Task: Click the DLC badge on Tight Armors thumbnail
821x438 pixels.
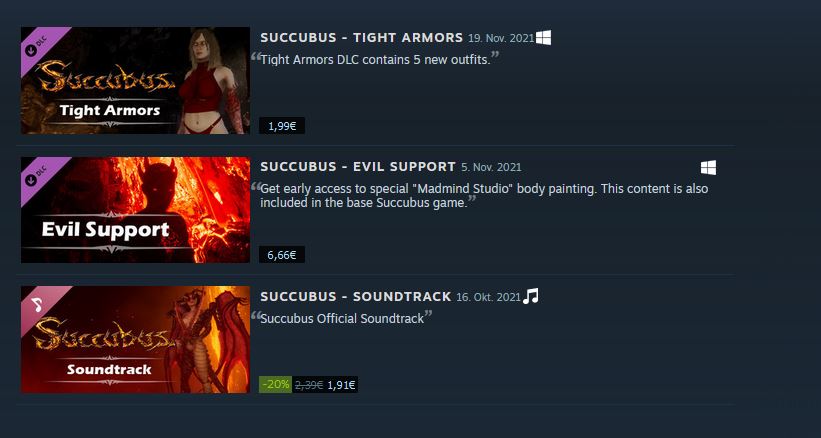Action: [x=36, y=43]
